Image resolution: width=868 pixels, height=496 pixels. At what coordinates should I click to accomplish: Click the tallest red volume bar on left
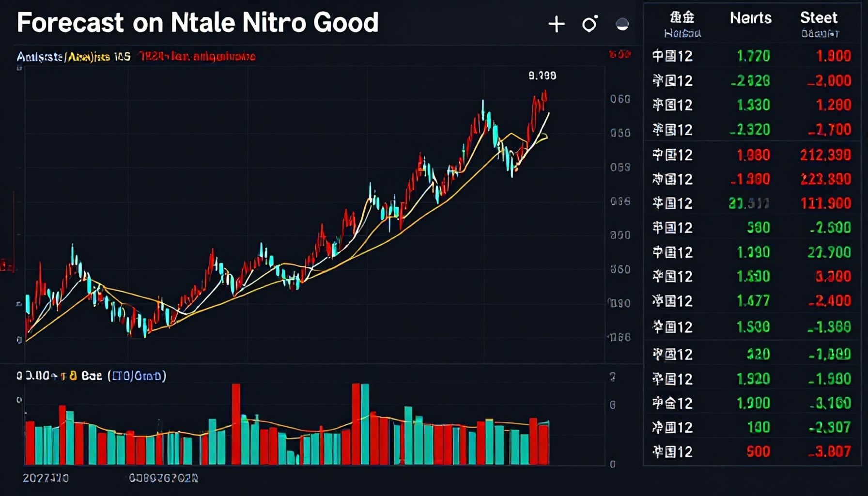(236, 424)
